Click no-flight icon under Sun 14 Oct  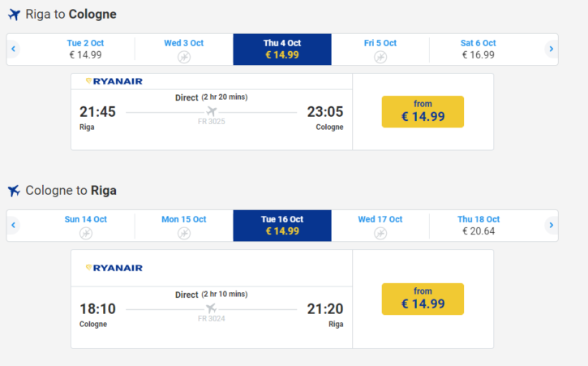coord(86,233)
